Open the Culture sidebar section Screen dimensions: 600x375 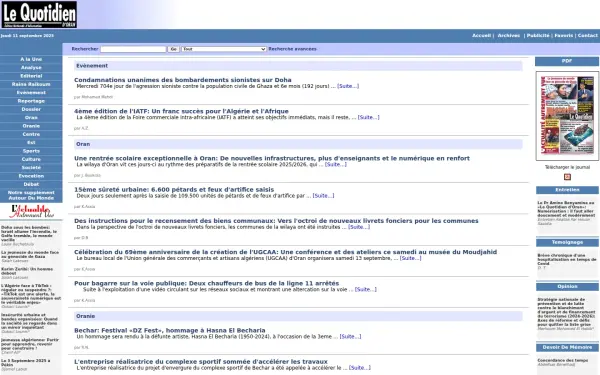(x=31, y=159)
